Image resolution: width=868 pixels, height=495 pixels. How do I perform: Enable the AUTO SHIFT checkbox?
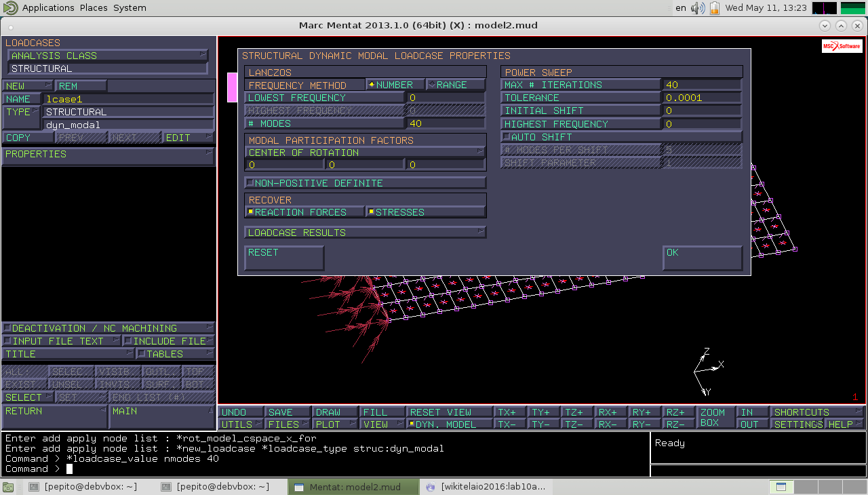click(506, 137)
